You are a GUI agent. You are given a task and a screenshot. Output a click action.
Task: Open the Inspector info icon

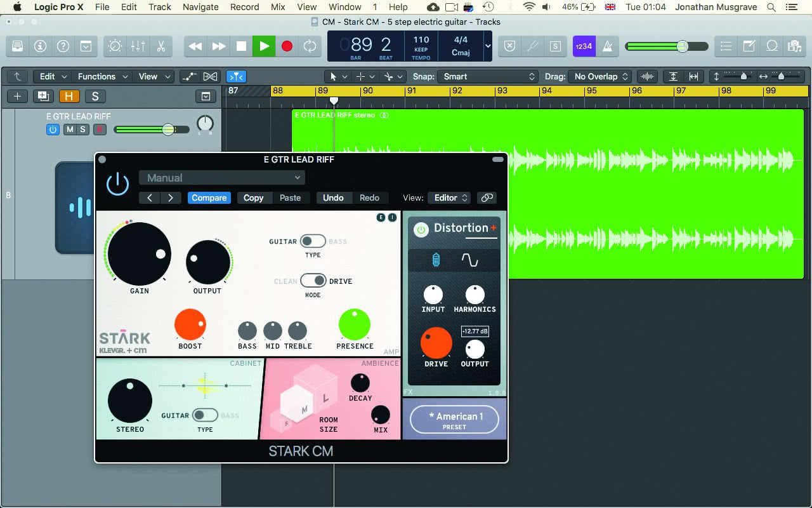click(40, 46)
